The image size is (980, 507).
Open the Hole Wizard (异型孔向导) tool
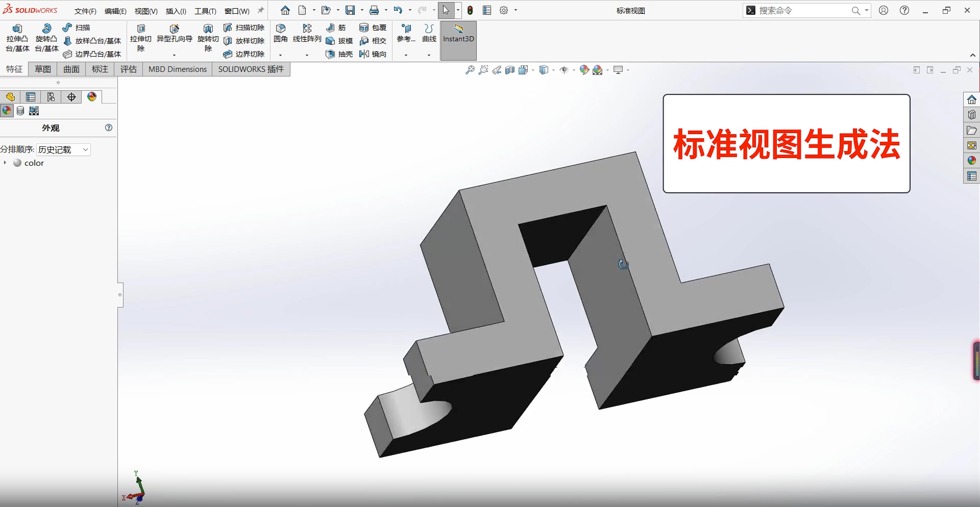pyautogui.click(x=175, y=34)
